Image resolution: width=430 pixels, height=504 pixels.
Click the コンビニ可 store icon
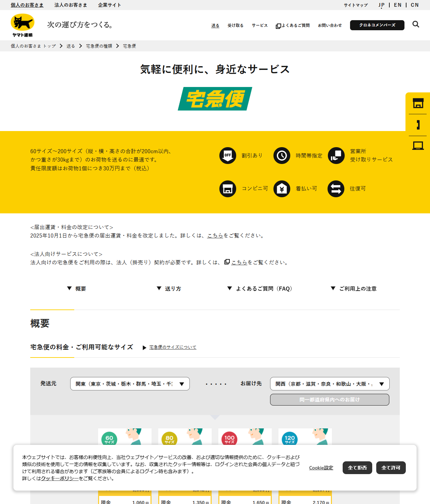228,188
